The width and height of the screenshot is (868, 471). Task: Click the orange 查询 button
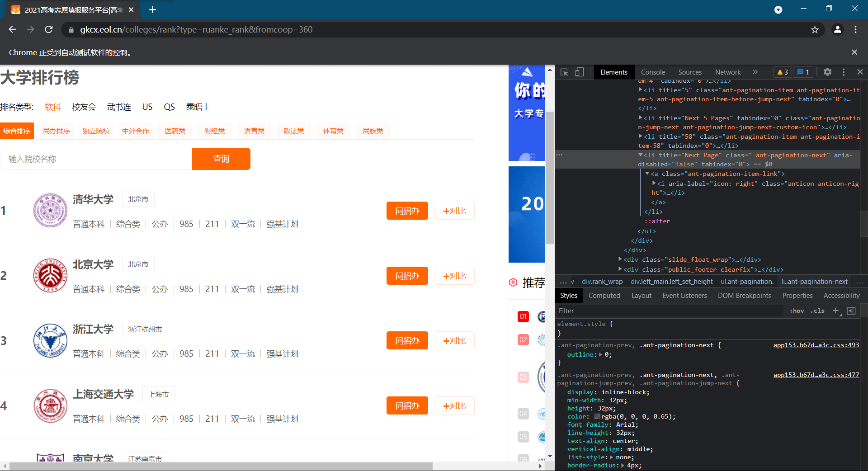[x=221, y=159]
